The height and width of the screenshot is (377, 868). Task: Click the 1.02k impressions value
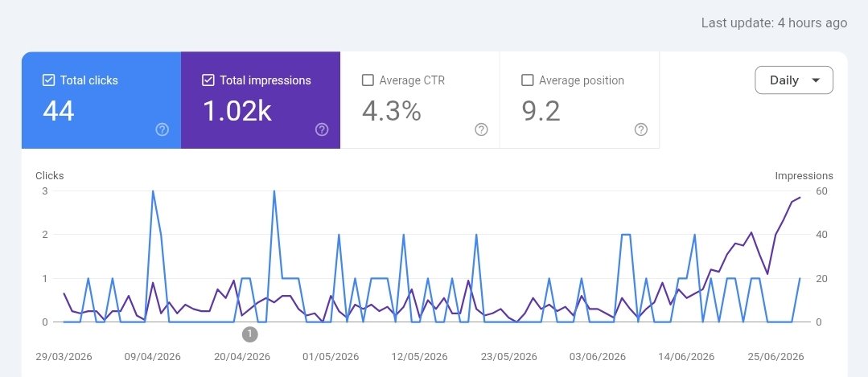(x=237, y=111)
